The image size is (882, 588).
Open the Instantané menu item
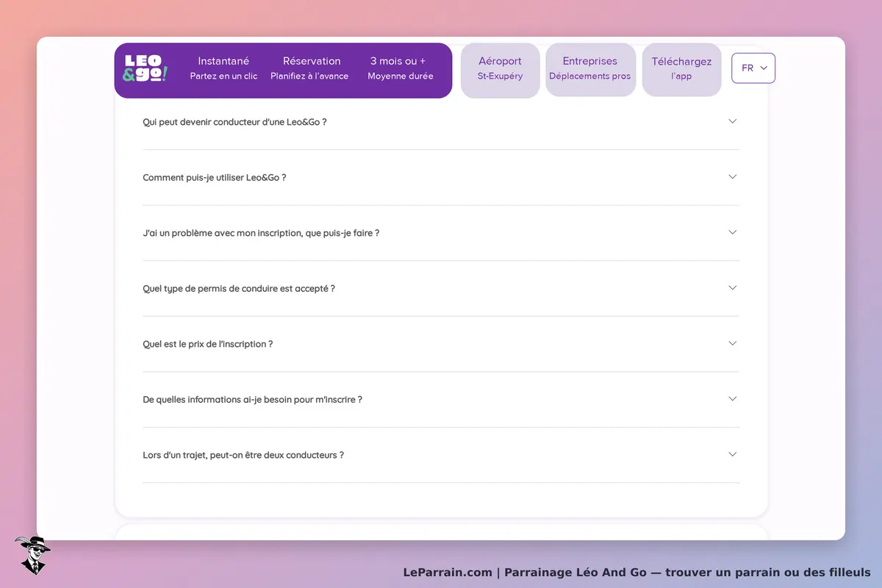[x=223, y=68]
